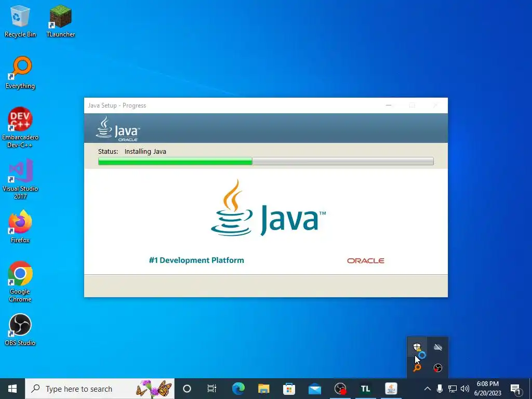Select the OBS Studio desktop shortcut
The height and width of the screenshot is (399, 532).
(20, 330)
